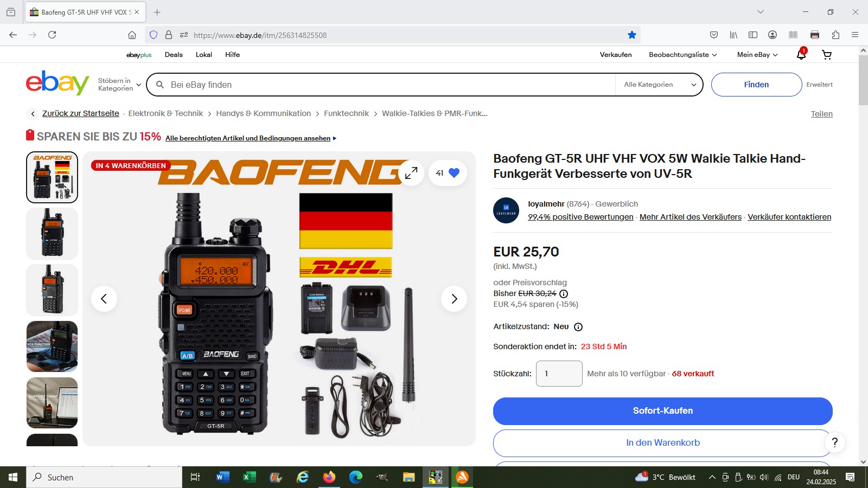Open the Alle Kategorien dropdown
The width and height of the screenshot is (868, 488).
tap(660, 85)
